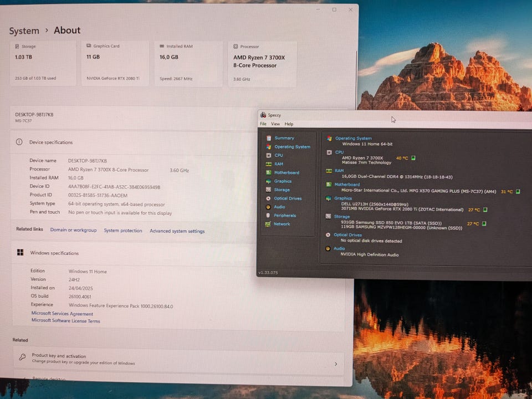Click the key icon beside Product key and activation

click(x=22, y=357)
